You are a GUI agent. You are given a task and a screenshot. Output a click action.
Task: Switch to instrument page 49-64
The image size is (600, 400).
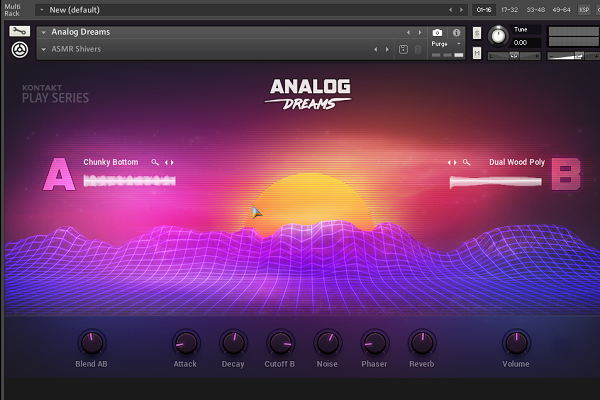point(561,10)
